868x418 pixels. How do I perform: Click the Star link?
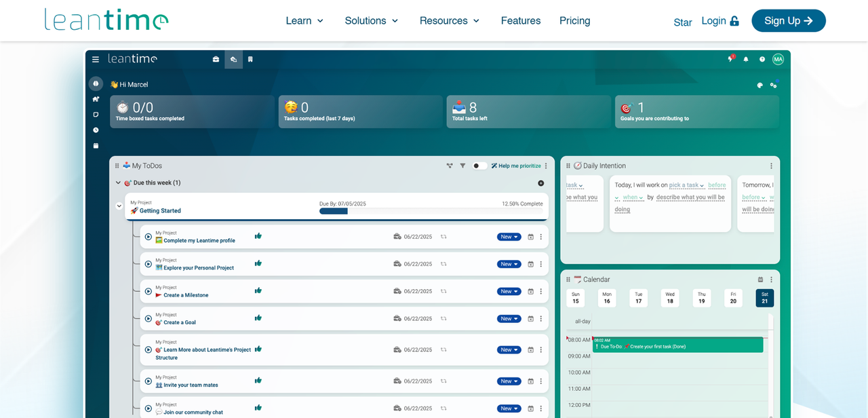(683, 22)
